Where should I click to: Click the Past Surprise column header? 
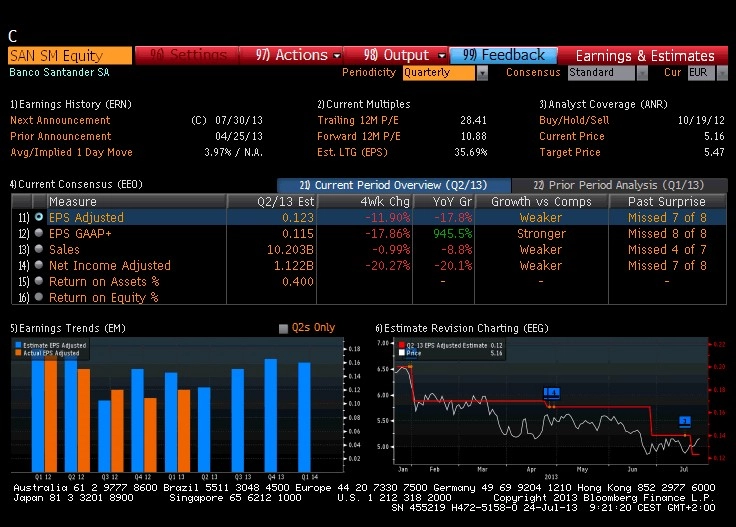tap(667, 202)
